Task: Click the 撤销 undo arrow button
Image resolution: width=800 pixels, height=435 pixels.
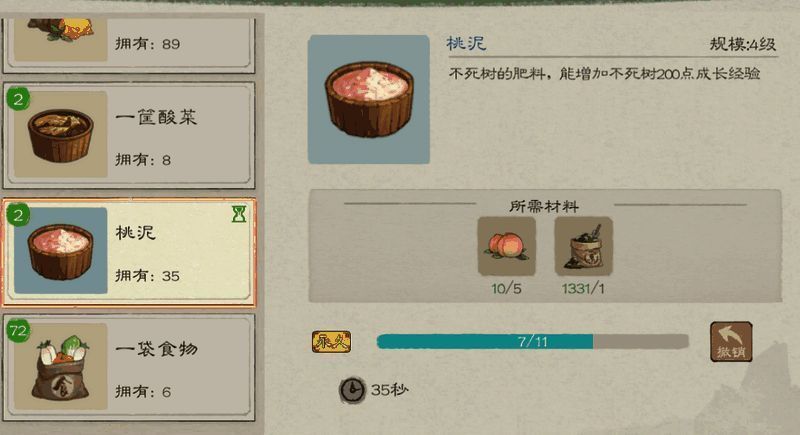Action: coord(731,342)
